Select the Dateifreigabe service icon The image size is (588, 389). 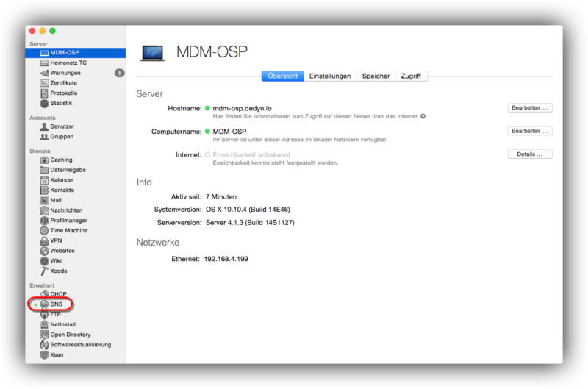coord(44,170)
